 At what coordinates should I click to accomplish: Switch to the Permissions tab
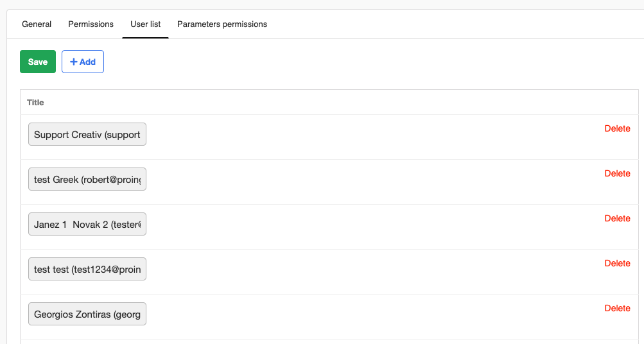[x=91, y=24]
